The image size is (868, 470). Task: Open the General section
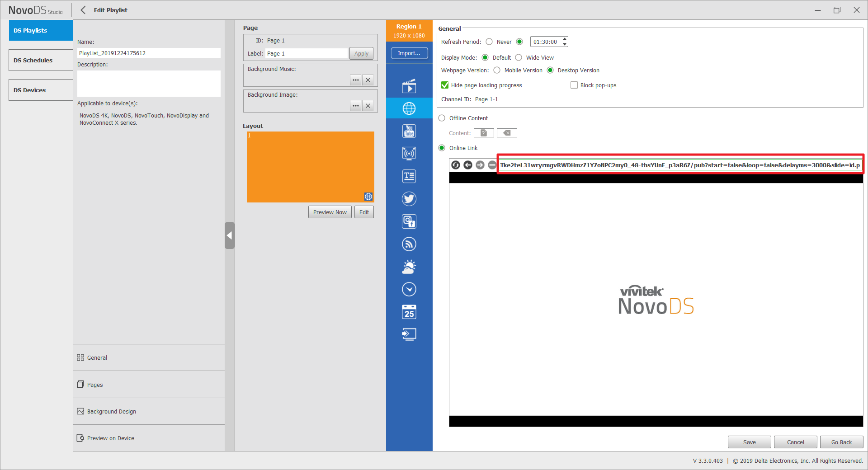(x=149, y=357)
